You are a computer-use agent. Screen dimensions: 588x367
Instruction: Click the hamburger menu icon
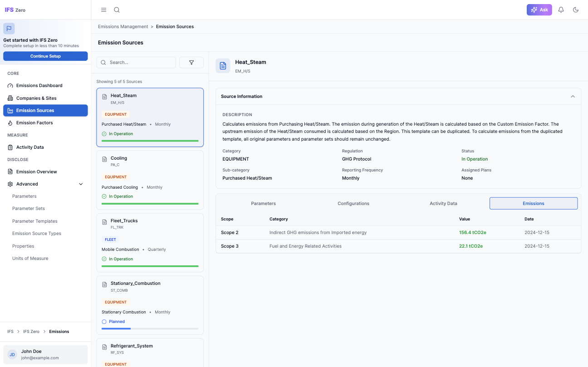tap(103, 10)
